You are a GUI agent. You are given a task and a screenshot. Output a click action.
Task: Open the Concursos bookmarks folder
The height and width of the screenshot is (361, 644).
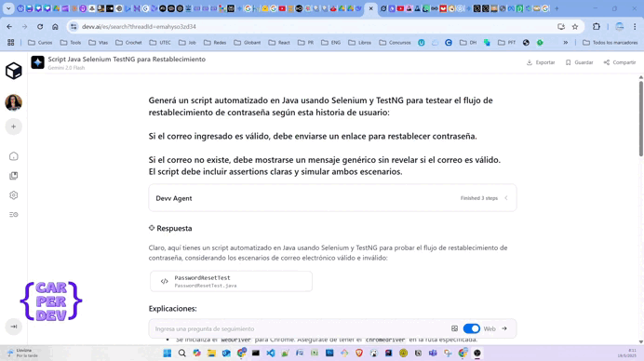click(395, 42)
